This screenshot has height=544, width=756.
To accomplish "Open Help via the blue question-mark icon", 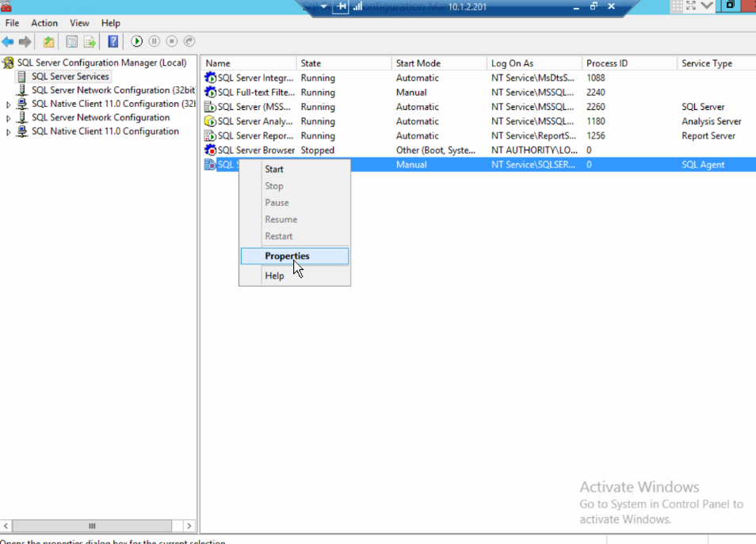I will coord(113,41).
